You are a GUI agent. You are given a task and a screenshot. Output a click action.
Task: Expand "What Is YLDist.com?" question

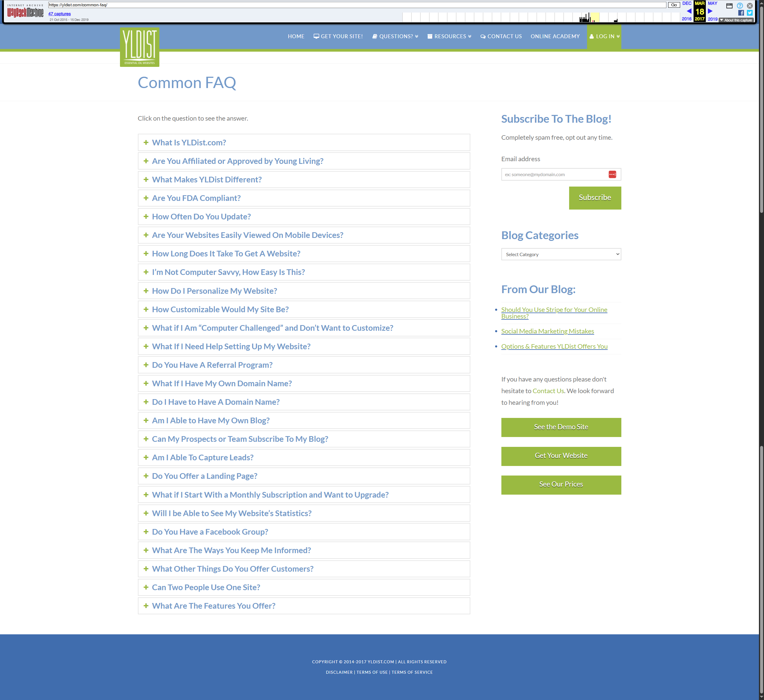click(x=189, y=142)
